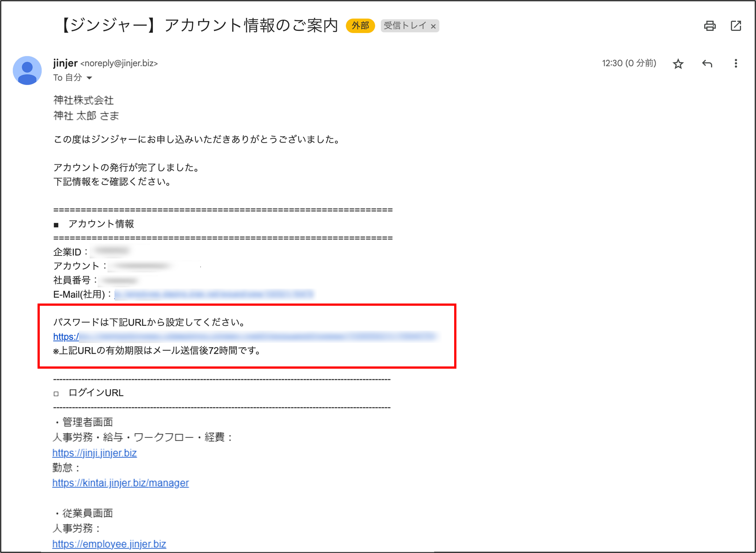Open the message in a new window
This screenshot has height=553, width=756.
tap(736, 25)
